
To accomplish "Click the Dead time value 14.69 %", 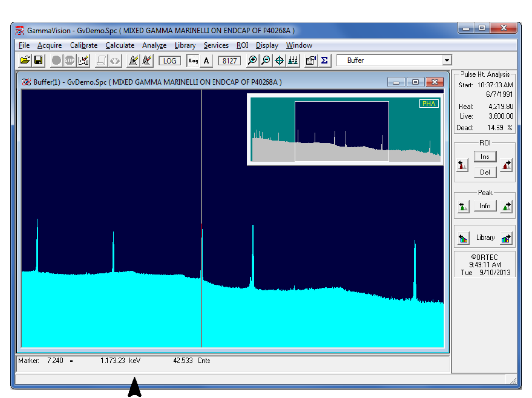I will [x=499, y=128].
